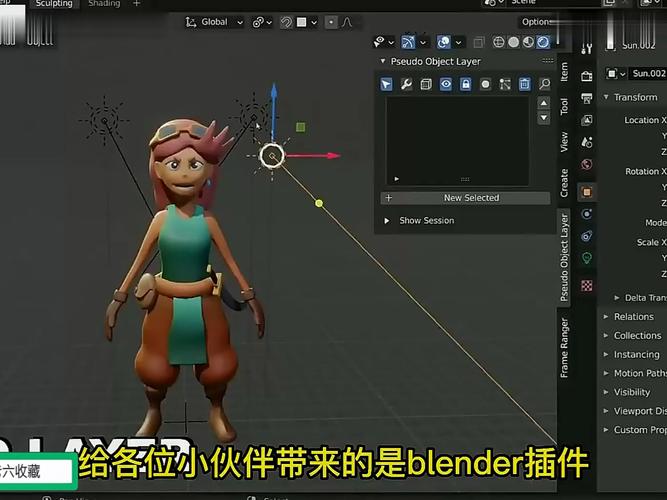Toggle Select filter icon in Pseudo Object Layer
This screenshot has width=667, height=500.
coord(386,84)
